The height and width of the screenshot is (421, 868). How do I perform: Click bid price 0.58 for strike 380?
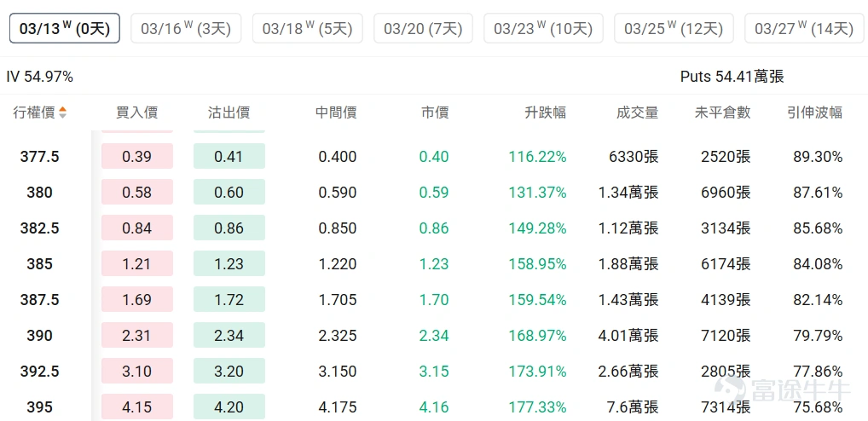137,192
